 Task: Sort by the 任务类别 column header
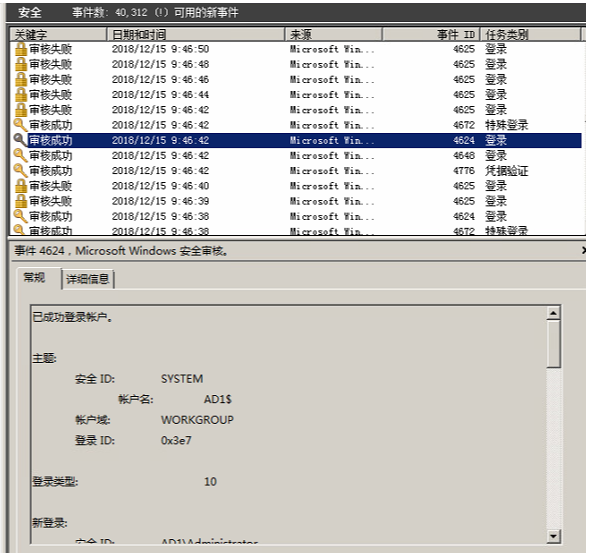(x=531, y=35)
